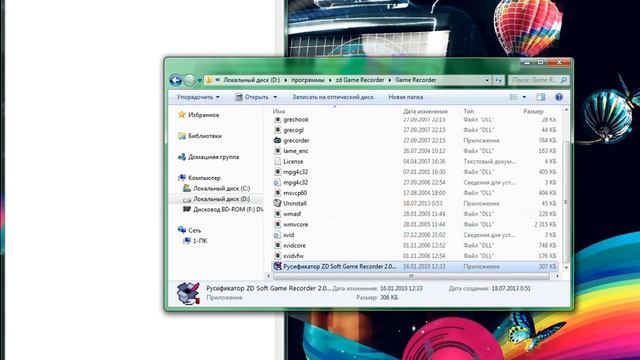Viewport: 640px width, 360px height.
Task: Click the refresh button beside address bar
Action: pos(498,80)
